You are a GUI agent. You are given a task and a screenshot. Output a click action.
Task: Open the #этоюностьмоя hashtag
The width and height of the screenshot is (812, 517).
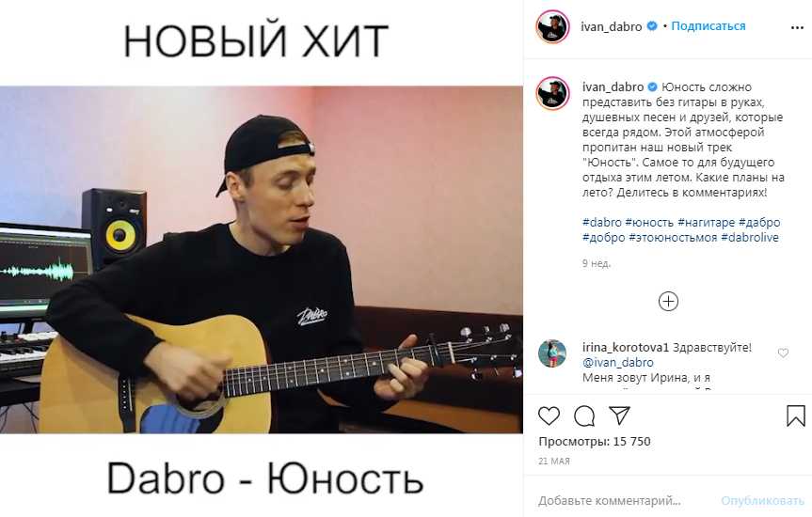[673, 238]
